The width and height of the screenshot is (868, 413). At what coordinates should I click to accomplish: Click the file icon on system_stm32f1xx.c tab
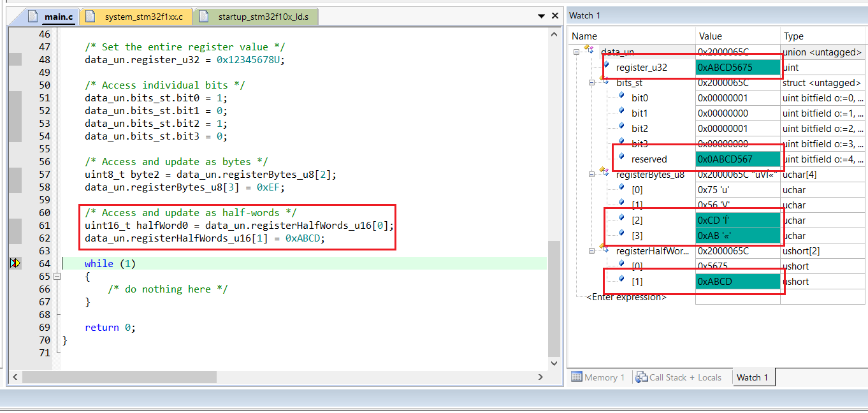tap(92, 17)
